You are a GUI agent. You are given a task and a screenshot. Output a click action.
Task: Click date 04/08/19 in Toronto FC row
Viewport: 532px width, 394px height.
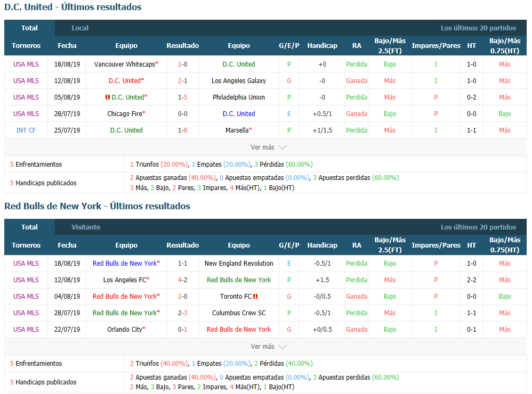(67, 297)
